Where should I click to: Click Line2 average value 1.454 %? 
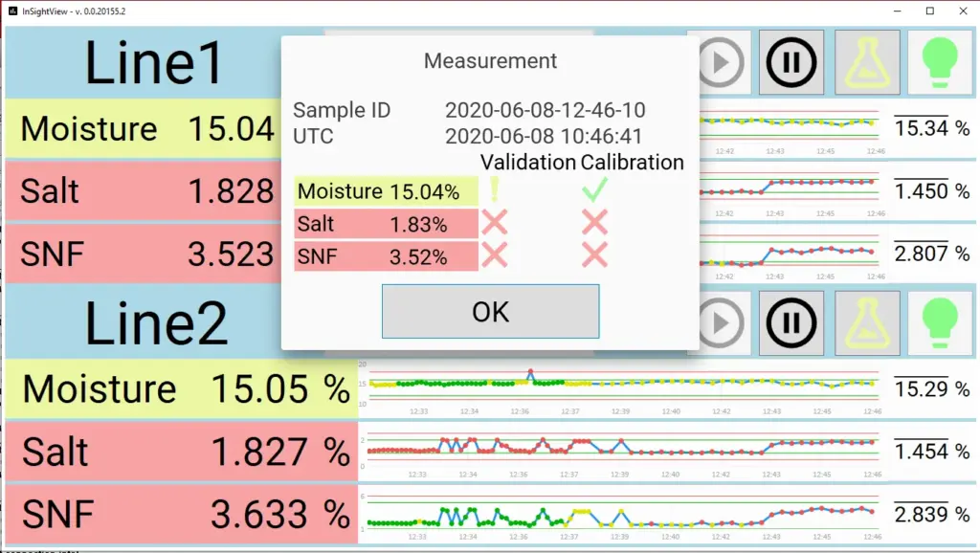932,452
